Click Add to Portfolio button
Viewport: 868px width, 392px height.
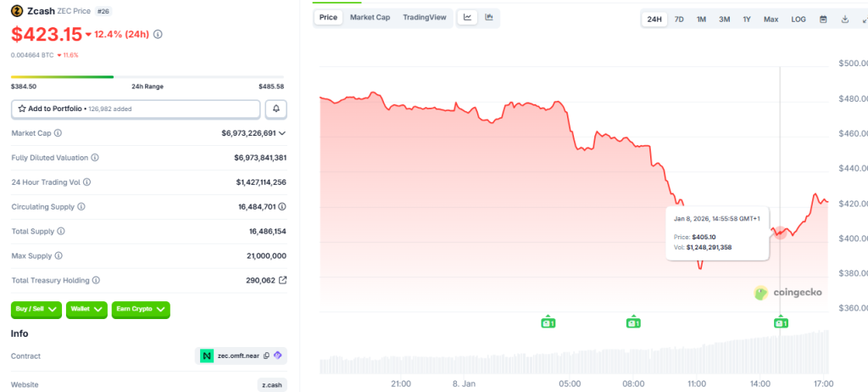[x=136, y=109]
